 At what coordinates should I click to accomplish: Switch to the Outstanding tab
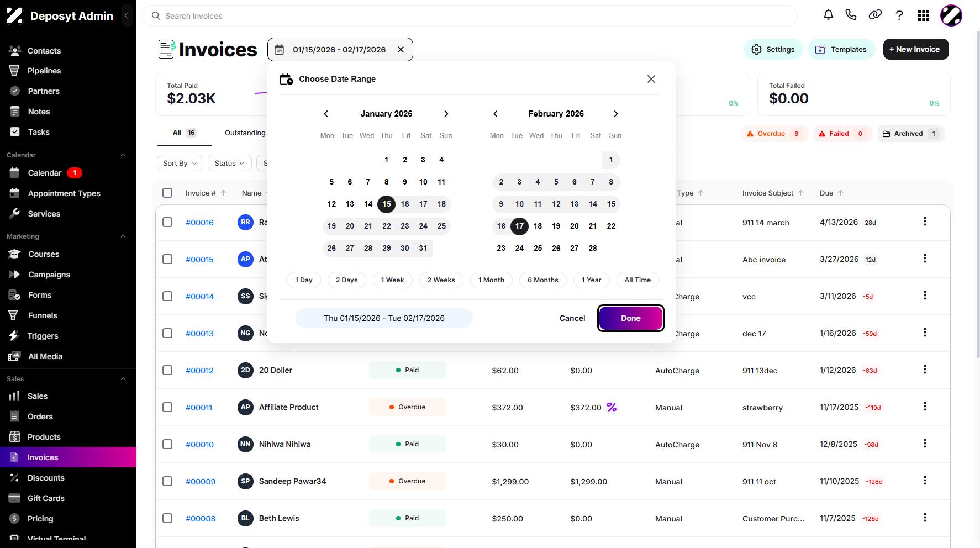tap(245, 133)
